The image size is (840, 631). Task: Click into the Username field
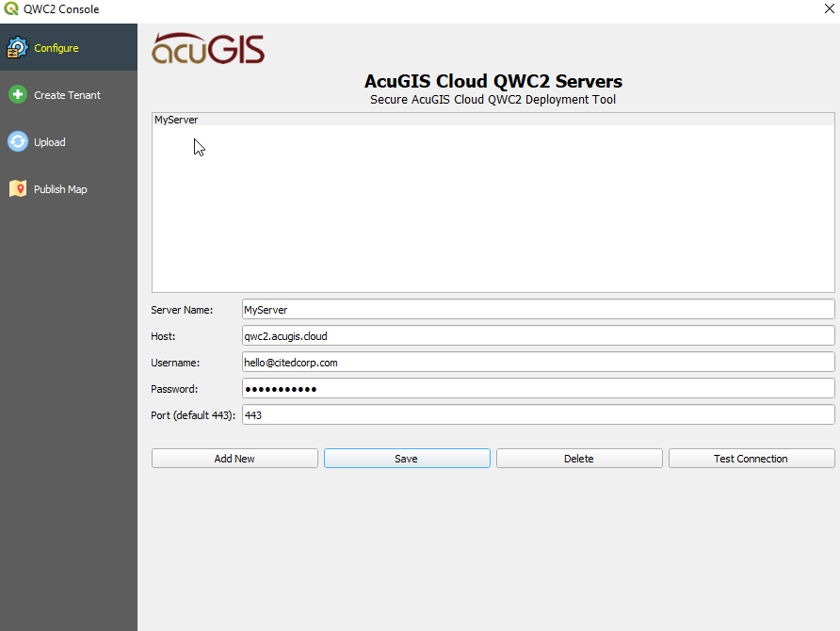pos(537,362)
